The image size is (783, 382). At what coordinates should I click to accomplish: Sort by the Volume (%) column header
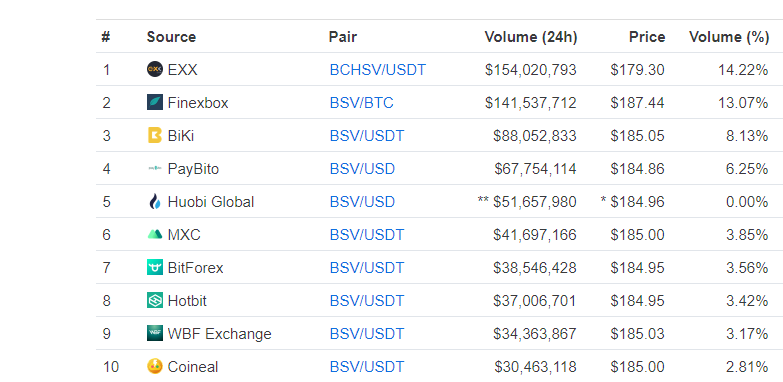click(x=729, y=37)
